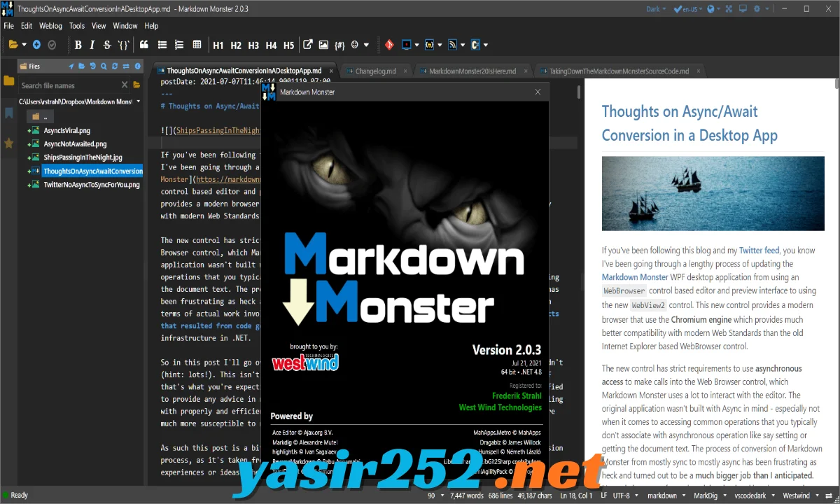
Task: Apply H5 heading
Action: (x=288, y=45)
